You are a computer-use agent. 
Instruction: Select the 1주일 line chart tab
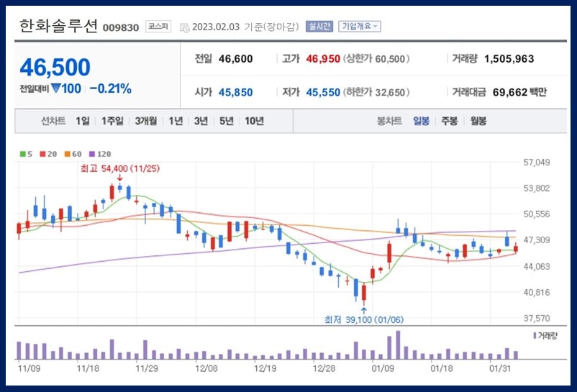point(112,121)
